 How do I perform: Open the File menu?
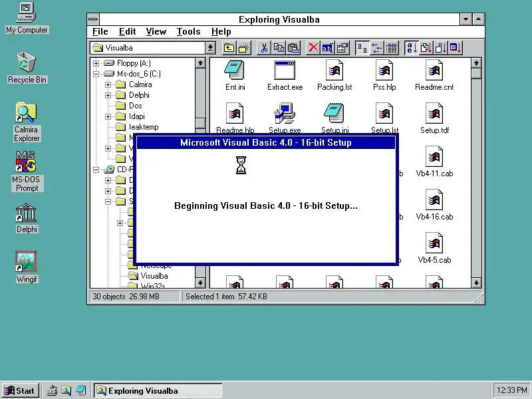click(x=100, y=31)
